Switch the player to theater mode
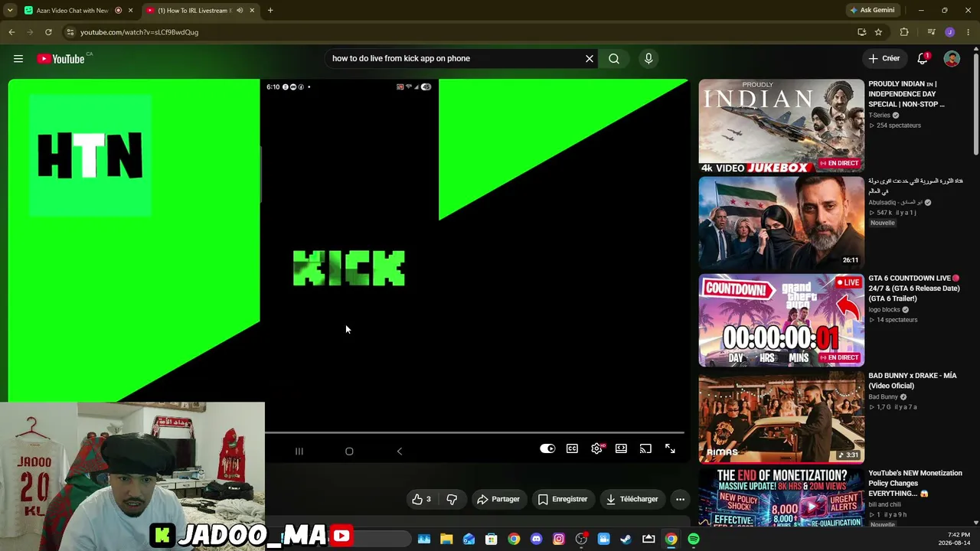The image size is (980, 551). [x=621, y=449]
